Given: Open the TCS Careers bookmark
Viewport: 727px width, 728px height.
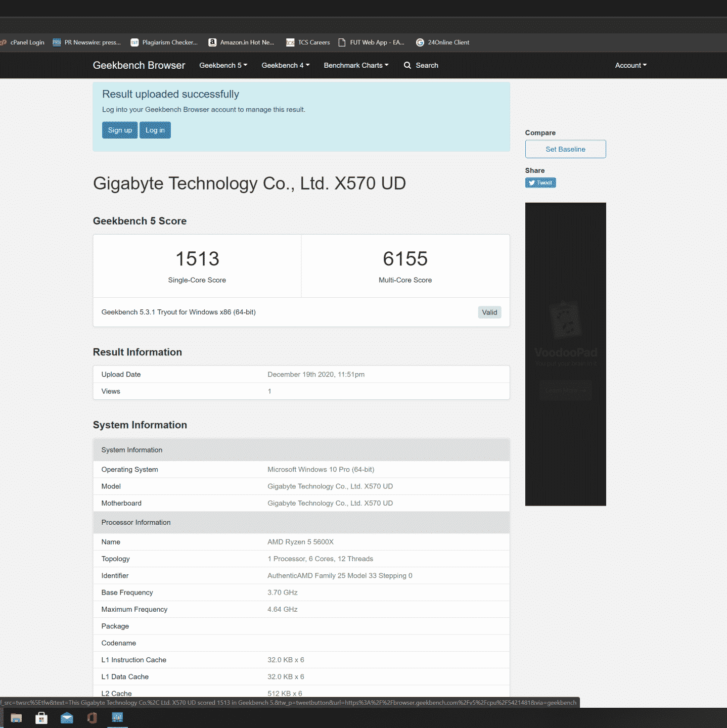Looking at the screenshot, I should coord(308,42).
